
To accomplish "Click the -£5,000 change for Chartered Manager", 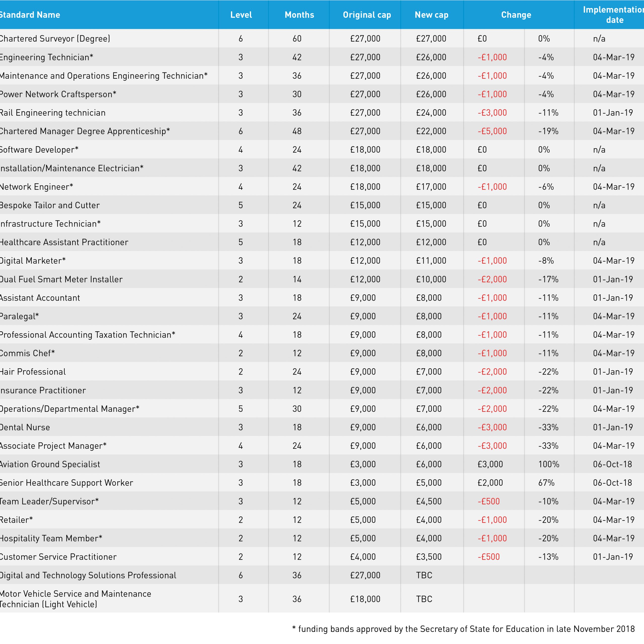I will (x=492, y=131).
